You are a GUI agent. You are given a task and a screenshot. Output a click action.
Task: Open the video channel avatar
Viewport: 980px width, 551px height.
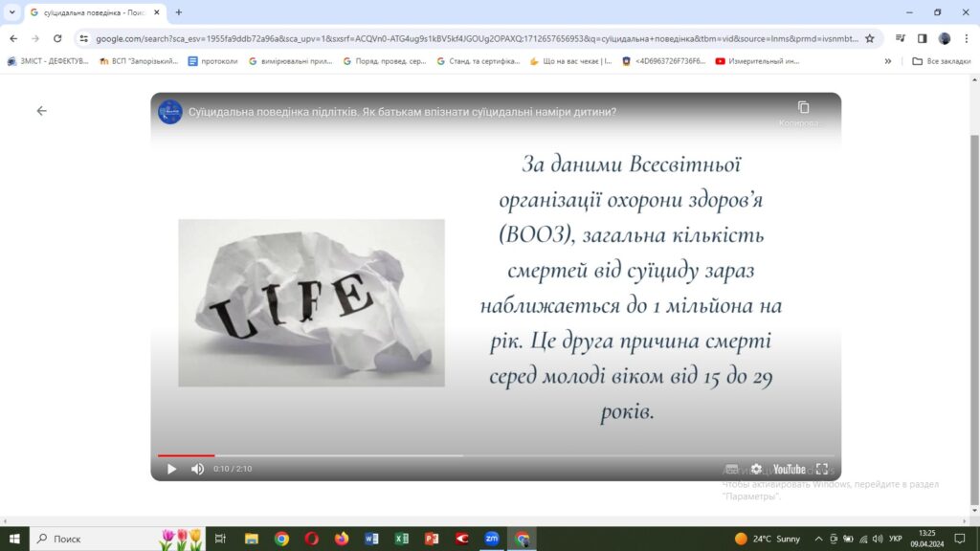[170, 112]
